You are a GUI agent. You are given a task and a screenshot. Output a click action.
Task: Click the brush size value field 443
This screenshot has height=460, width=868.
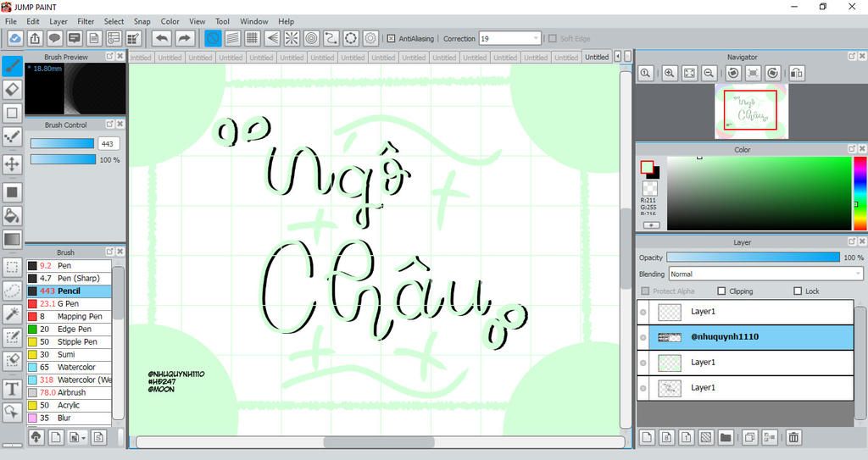pyautogui.click(x=108, y=144)
